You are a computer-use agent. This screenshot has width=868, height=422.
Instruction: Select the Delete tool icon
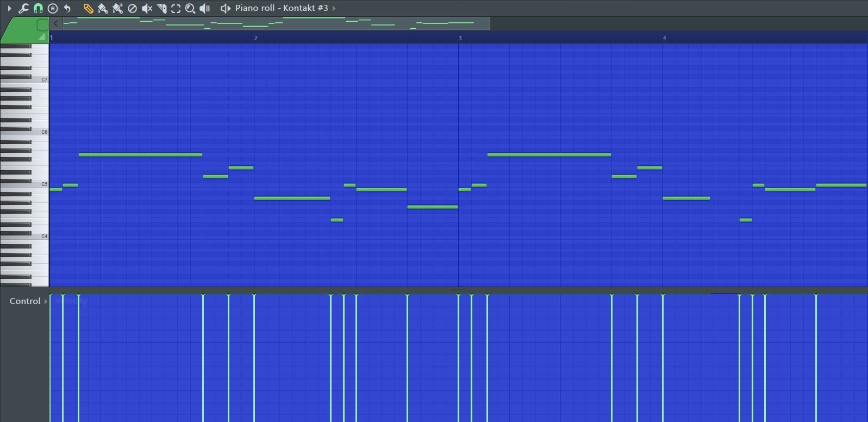pos(132,8)
